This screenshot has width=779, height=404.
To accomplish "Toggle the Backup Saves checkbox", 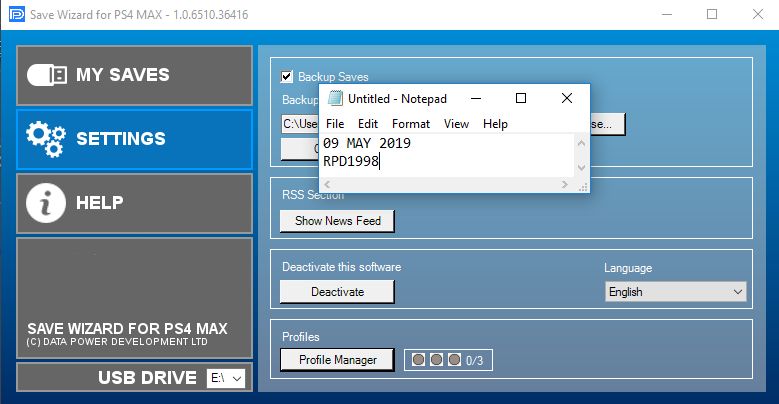I will click(x=287, y=77).
